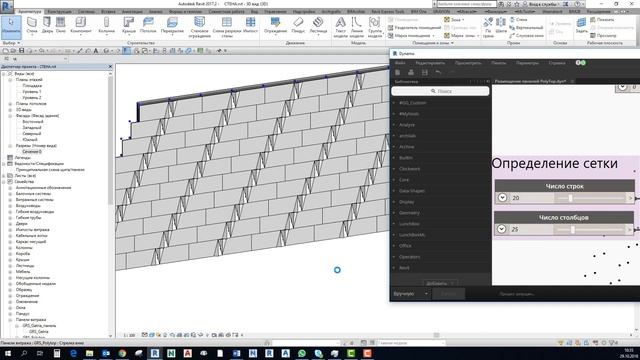Select the По грани opening tool
Screen dimensions: 640x360
[488, 27]
